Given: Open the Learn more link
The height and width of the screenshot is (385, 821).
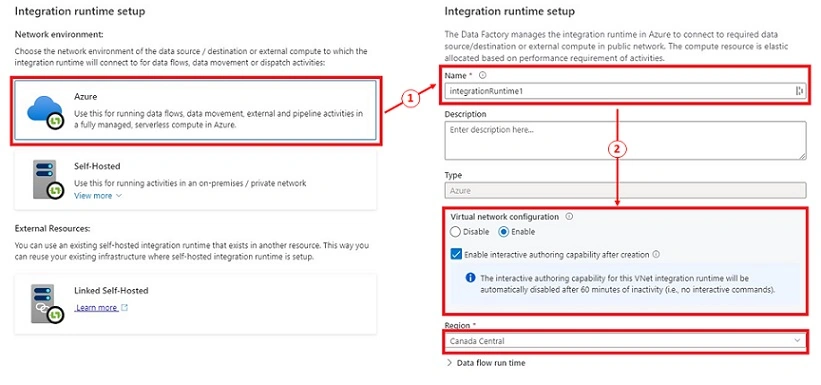Looking at the screenshot, I should coord(96,308).
